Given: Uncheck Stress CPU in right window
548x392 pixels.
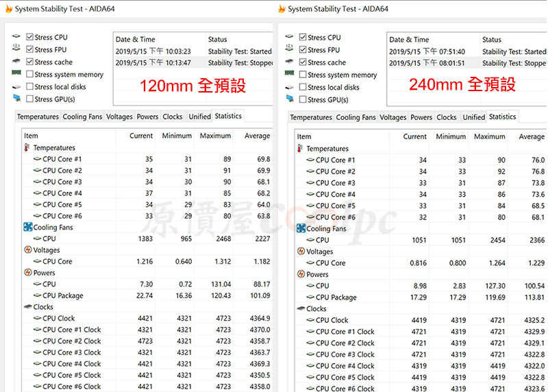Looking at the screenshot, I should pyautogui.click(x=303, y=37).
